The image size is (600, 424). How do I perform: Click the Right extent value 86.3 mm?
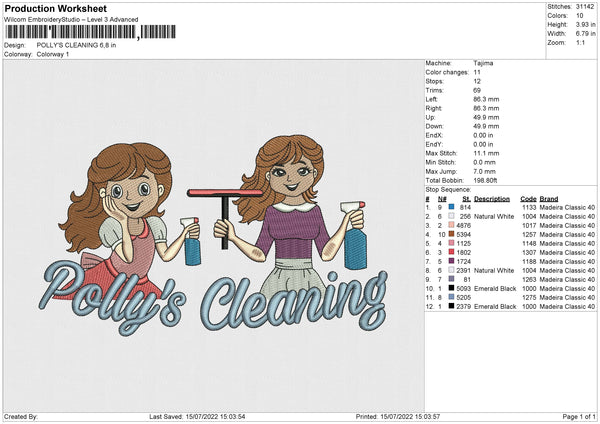tap(486, 108)
